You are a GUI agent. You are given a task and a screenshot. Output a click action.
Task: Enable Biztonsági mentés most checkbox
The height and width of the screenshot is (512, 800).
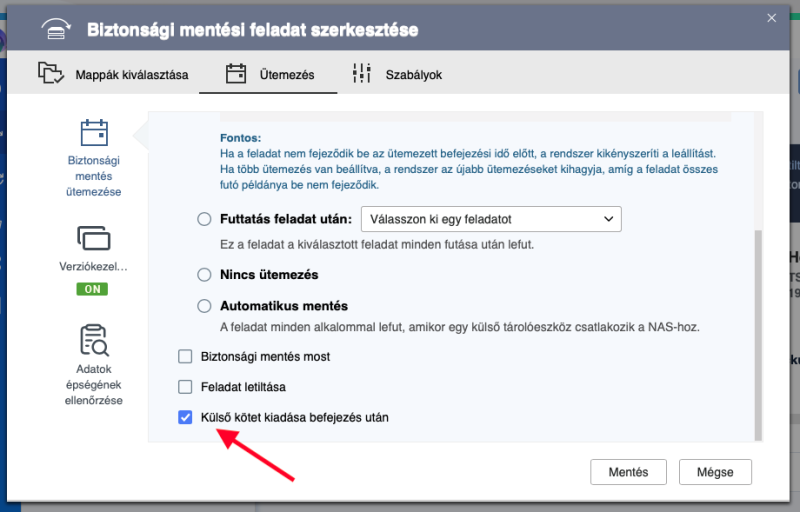[185, 356]
